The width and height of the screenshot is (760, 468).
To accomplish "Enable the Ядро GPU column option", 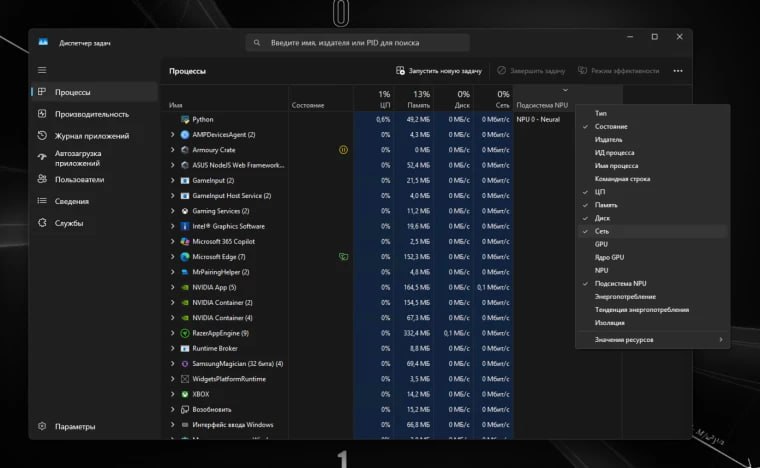I will click(652, 257).
